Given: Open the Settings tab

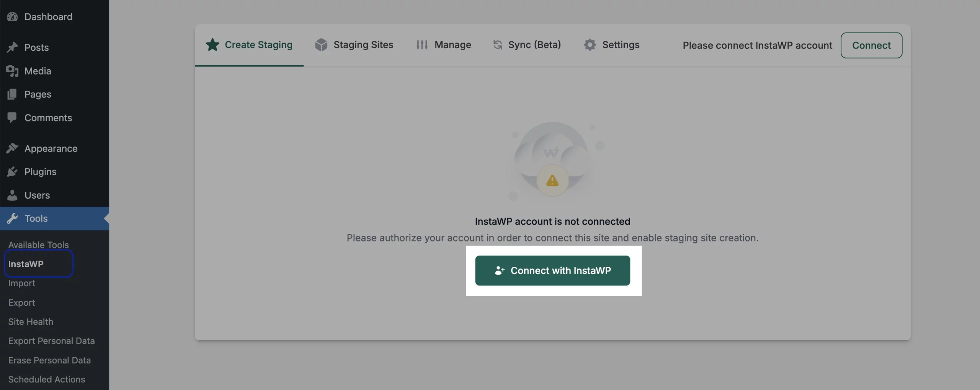Looking at the screenshot, I should 611,45.
